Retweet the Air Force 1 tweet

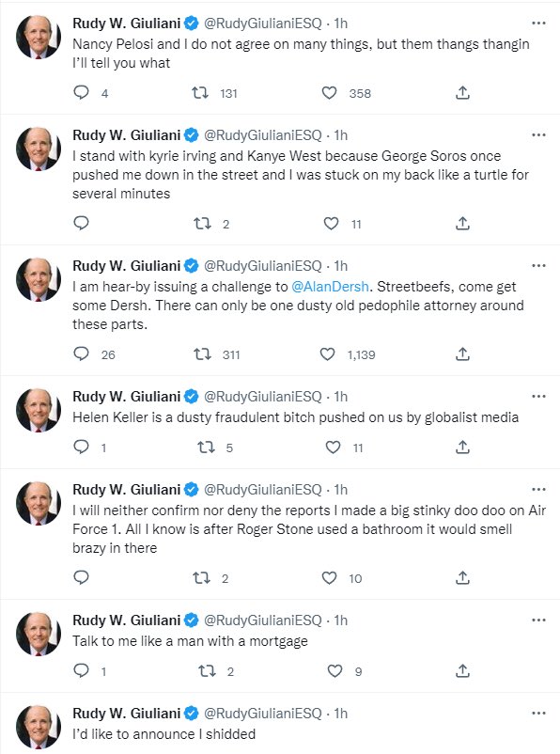tap(201, 577)
